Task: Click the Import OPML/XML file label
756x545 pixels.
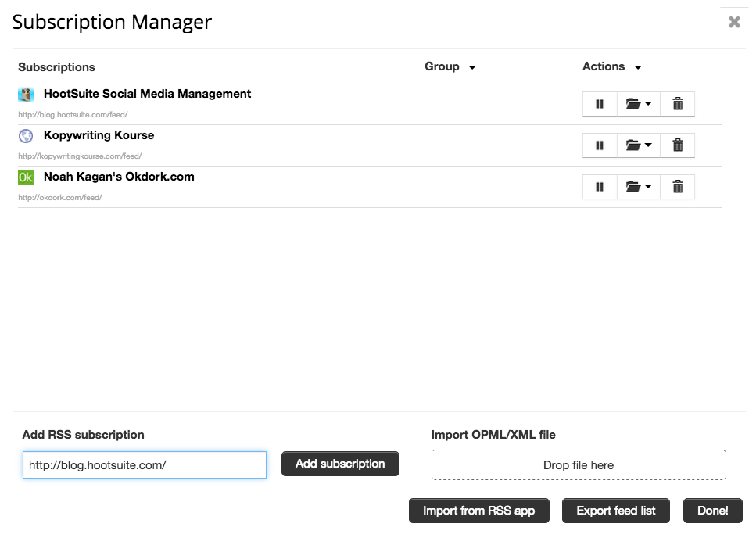Action: coord(493,435)
